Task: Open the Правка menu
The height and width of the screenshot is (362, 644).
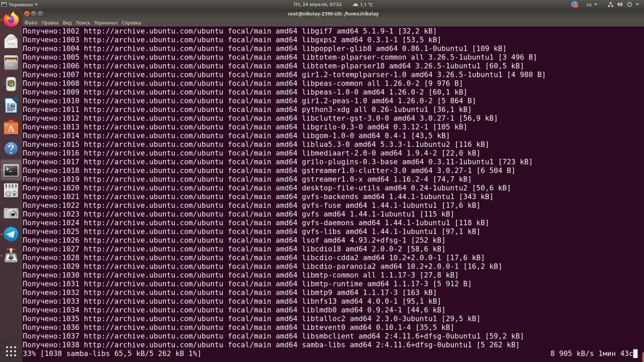Action: pos(50,23)
